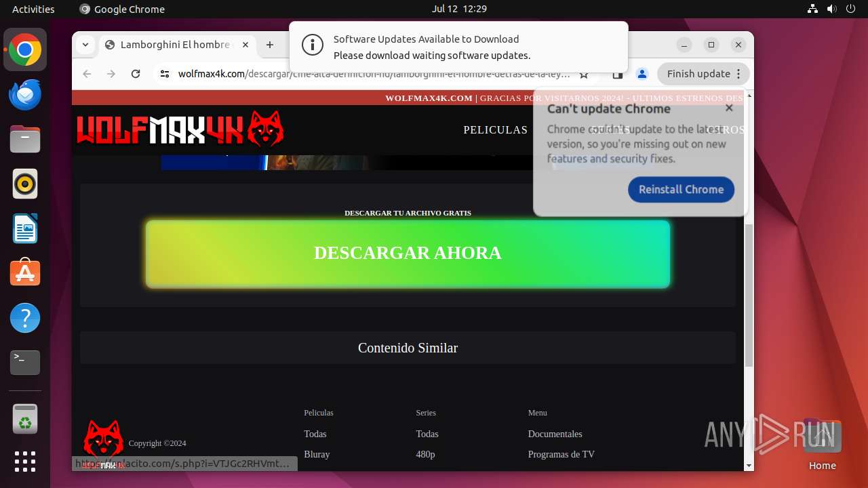
Task: Open Ubuntu Software store icon
Action: [25, 273]
